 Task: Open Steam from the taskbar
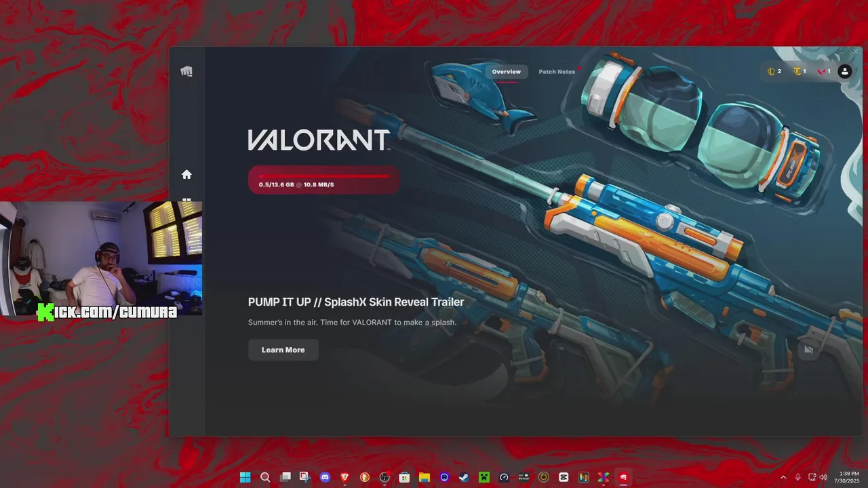(464, 477)
